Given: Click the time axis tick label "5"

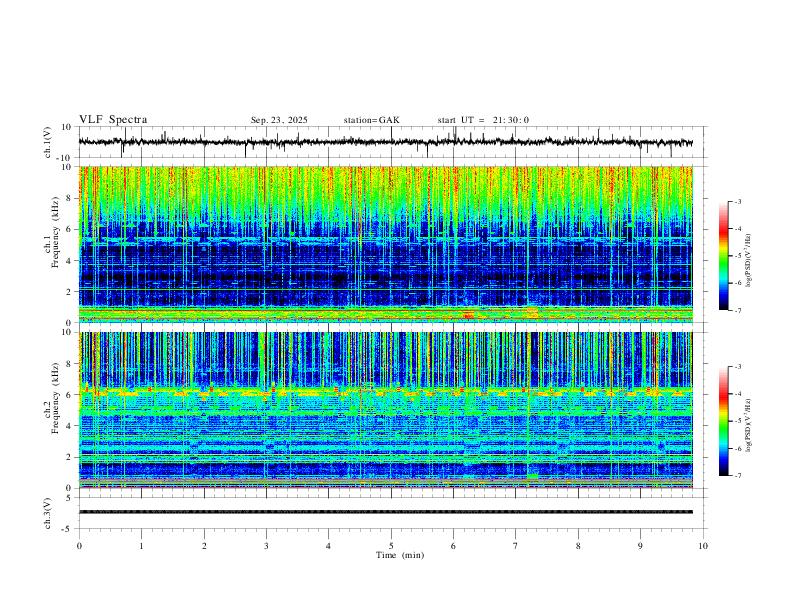Looking at the screenshot, I should click(391, 546).
